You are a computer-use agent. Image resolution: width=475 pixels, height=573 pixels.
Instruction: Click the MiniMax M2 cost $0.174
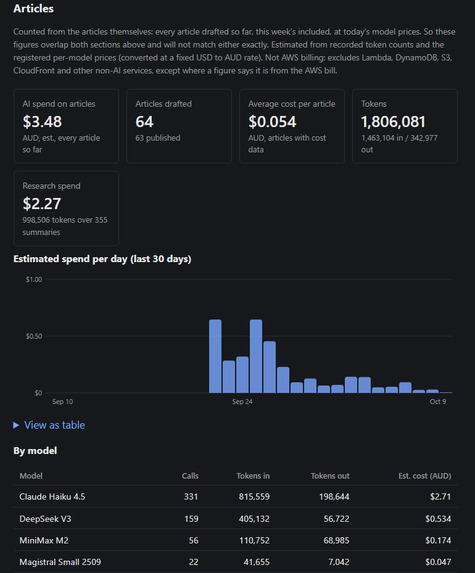pos(438,540)
